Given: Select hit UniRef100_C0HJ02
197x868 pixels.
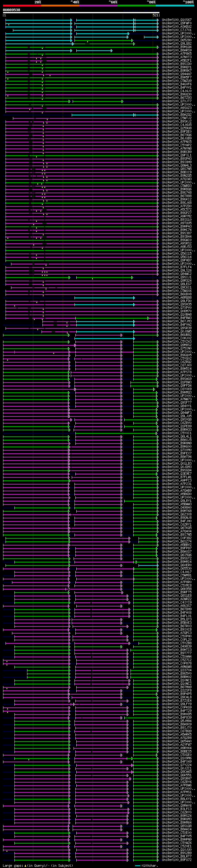Looking at the screenshot, I should coord(177,338).
